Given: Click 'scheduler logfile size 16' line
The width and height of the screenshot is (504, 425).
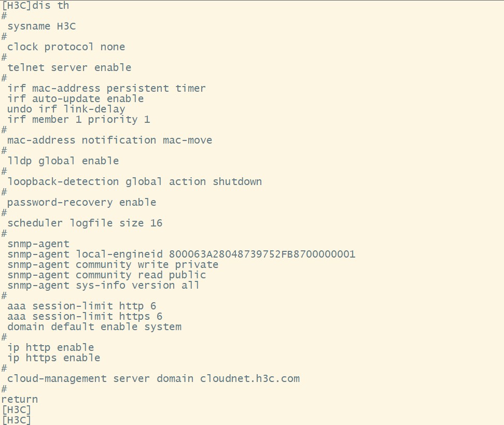Looking at the screenshot, I should (85, 223).
